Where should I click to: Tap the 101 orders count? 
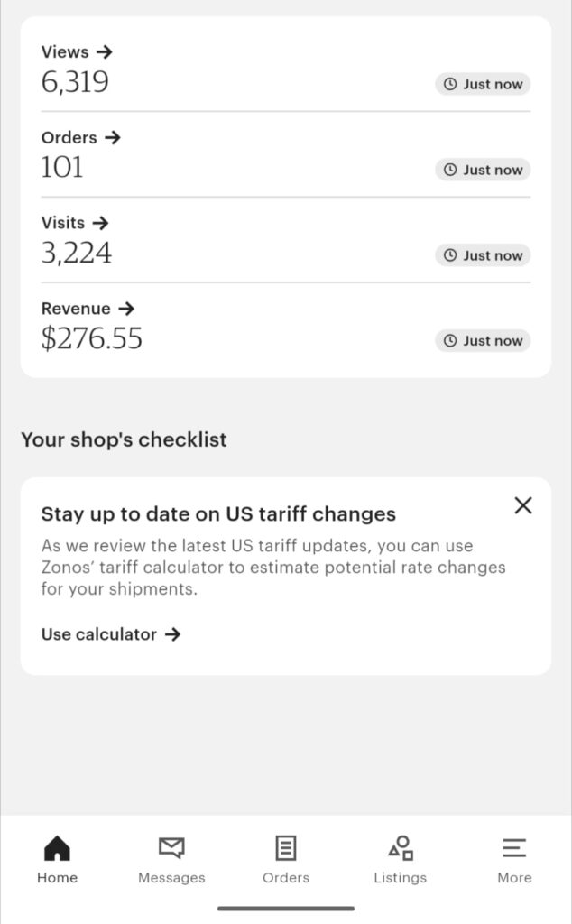[62, 167]
